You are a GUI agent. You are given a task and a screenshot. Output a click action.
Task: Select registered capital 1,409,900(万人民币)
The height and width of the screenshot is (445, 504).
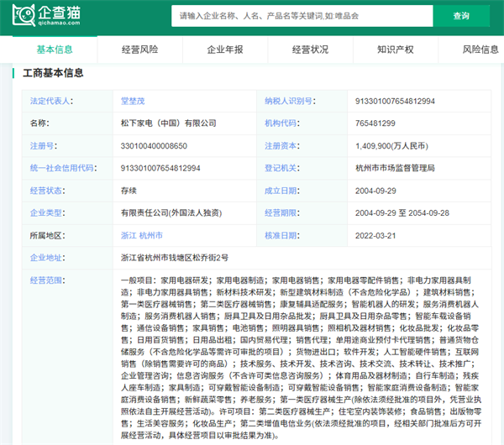(x=391, y=146)
